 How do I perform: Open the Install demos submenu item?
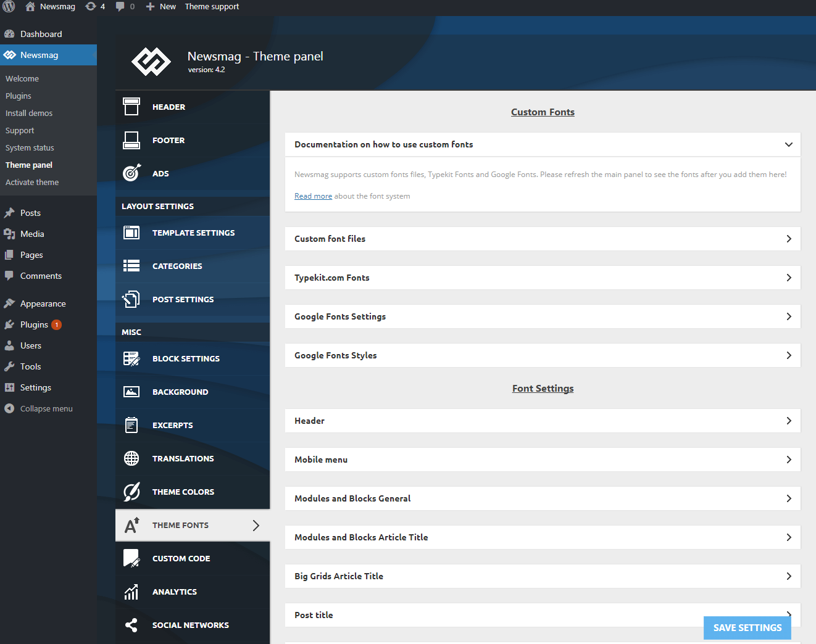29,113
